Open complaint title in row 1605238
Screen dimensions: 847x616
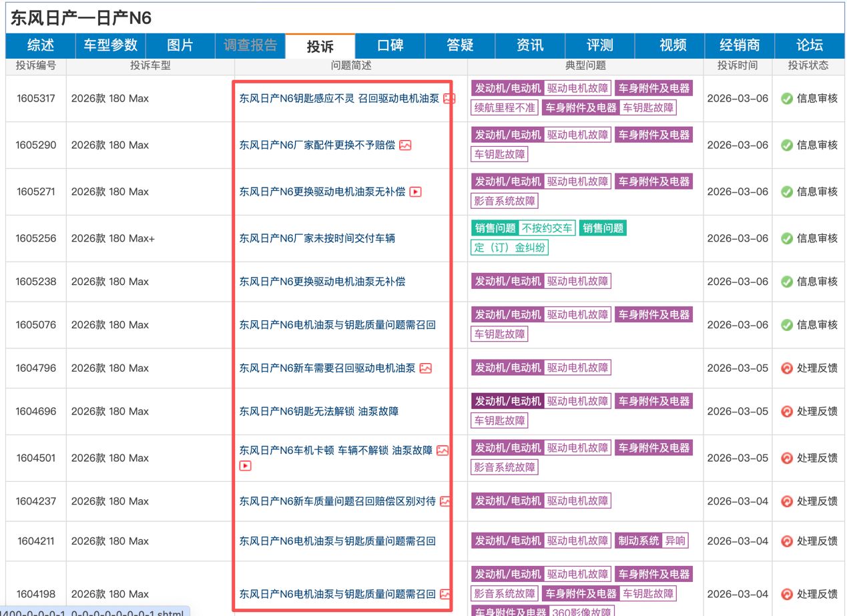[322, 282]
